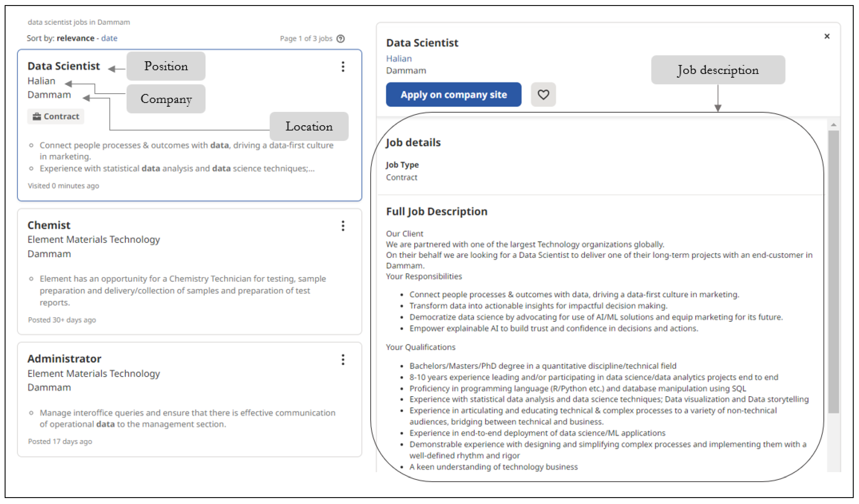
Task: Click Apply on company site button
Action: point(453,94)
